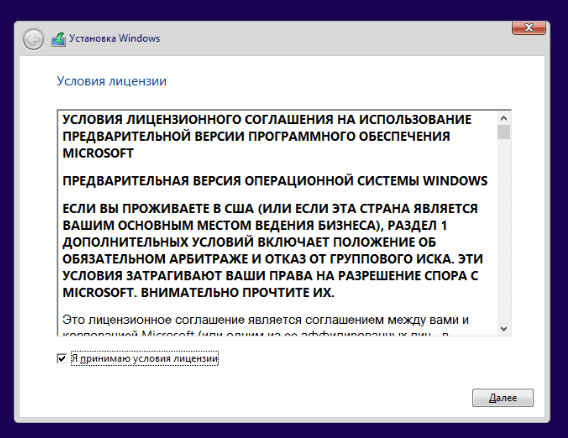Click the Windows Setup installer icon
Image resolution: width=568 pixels, height=438 pixels.
(x=58, y=39)
